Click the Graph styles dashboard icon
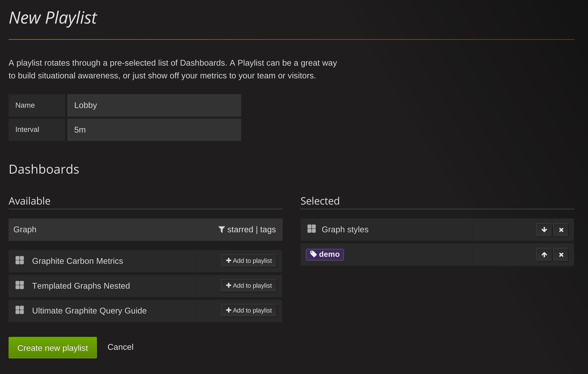The height and width of the screenshot is (374, 588). coord(311,229)
